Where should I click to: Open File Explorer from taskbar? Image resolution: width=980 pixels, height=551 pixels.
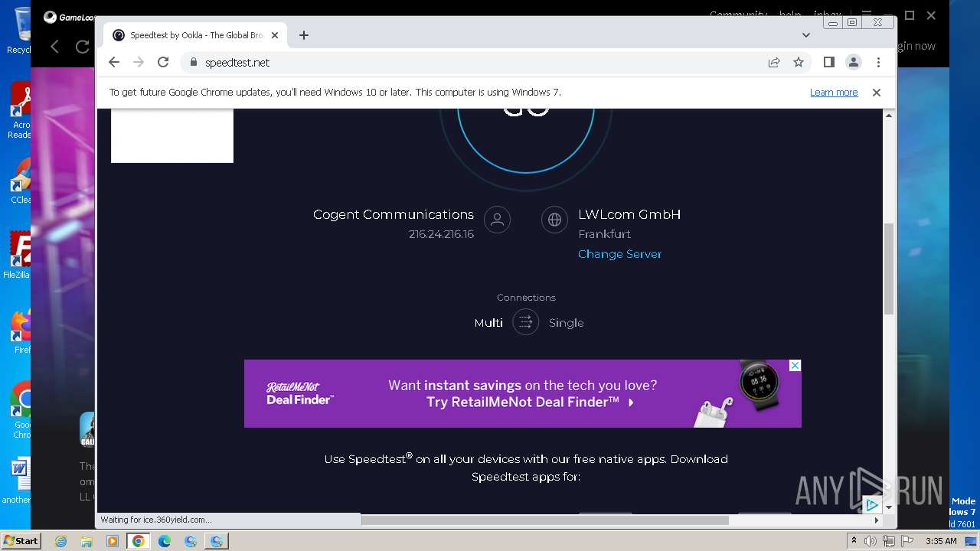coord(87,541)
